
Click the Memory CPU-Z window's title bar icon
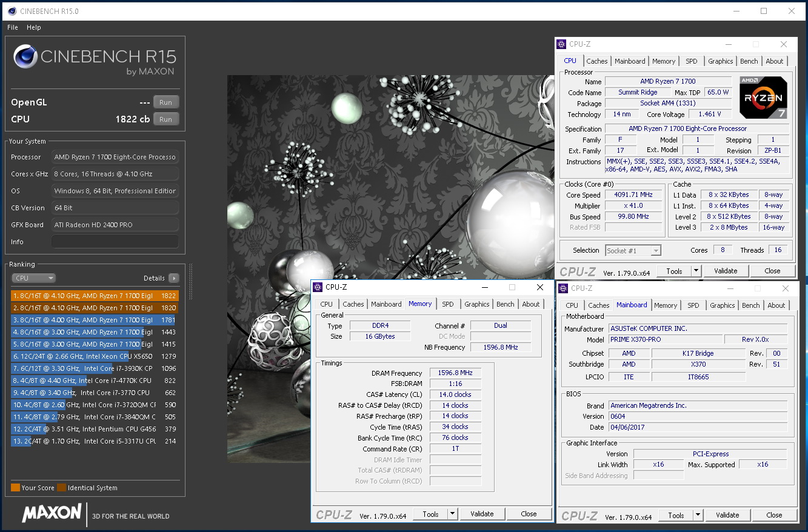click(318, 287)
